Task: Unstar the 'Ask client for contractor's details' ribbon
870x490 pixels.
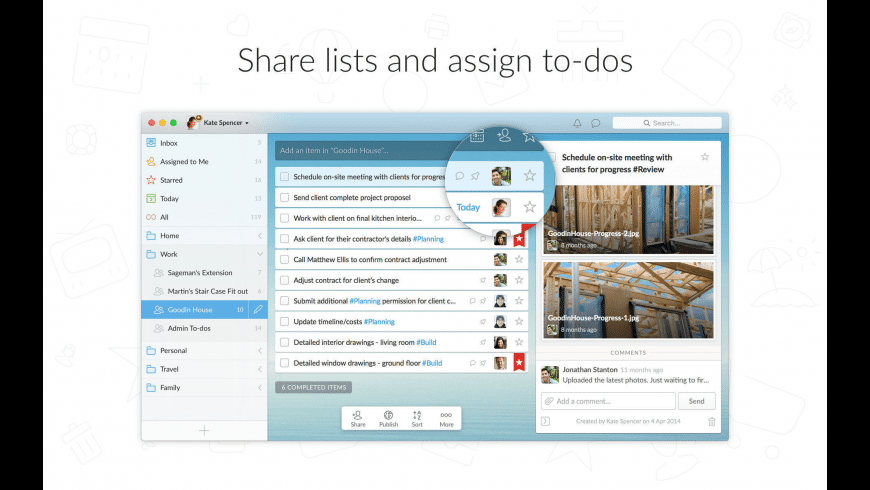Action: coord(519,239)
